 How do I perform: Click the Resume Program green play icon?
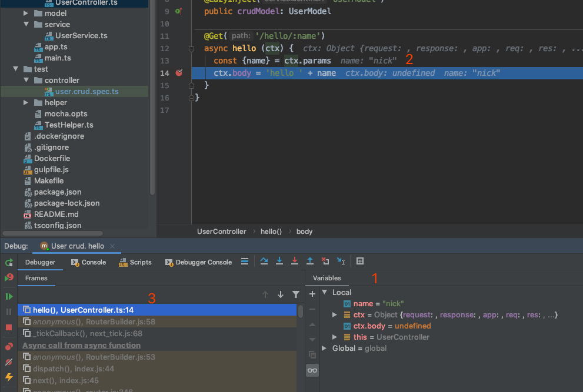pyautogui.click(x=9, y=296)
